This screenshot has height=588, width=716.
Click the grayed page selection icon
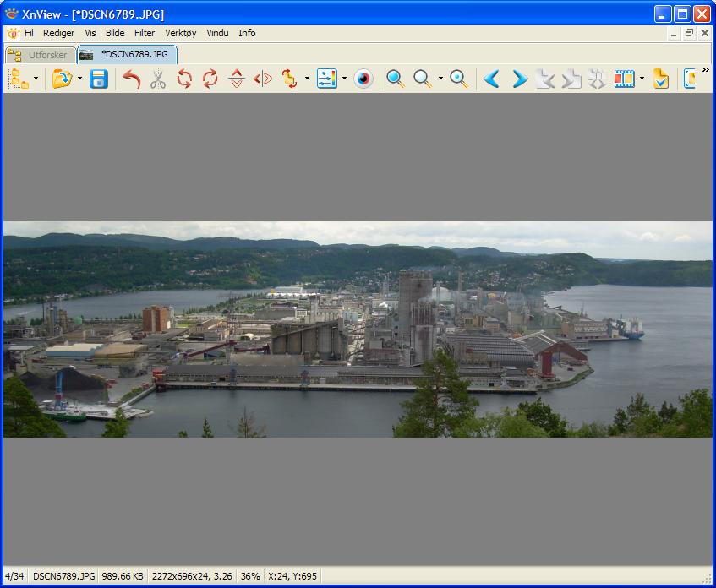coord(597,79)
